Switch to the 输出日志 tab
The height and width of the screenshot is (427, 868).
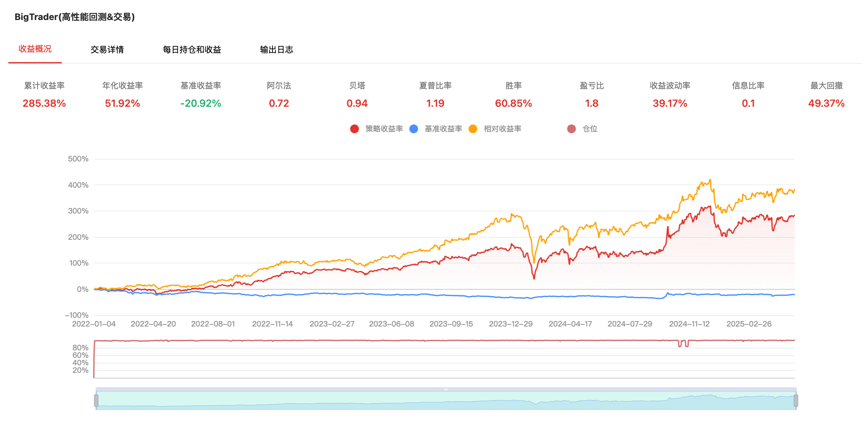pyautogui.click(x=276, y=50)
